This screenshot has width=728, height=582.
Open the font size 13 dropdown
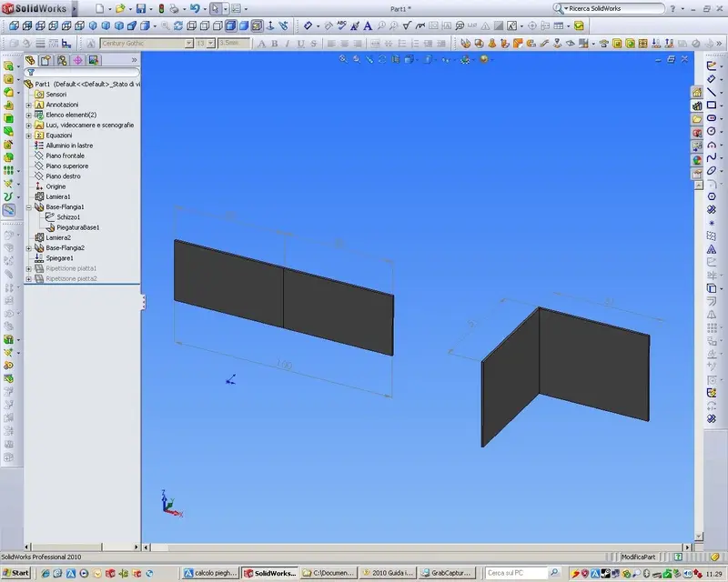click(x=210, y=43)
